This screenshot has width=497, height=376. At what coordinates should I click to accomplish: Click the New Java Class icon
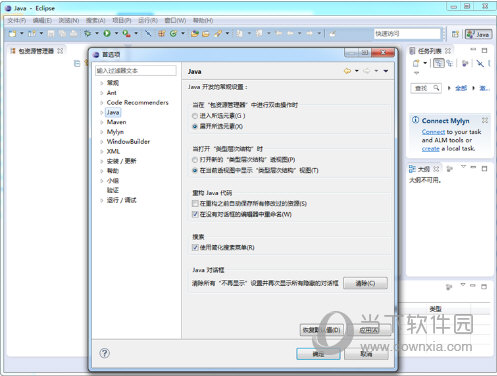click(x=173, y=33)
